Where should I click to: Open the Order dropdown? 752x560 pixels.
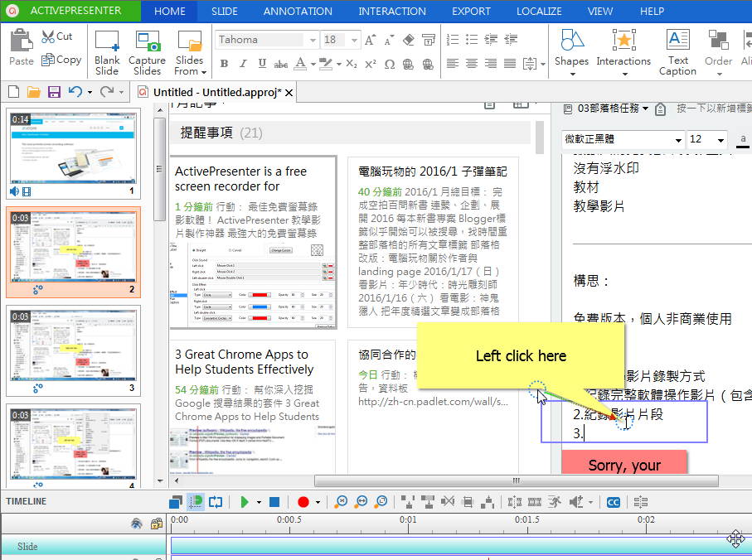[x=718, y=51]
